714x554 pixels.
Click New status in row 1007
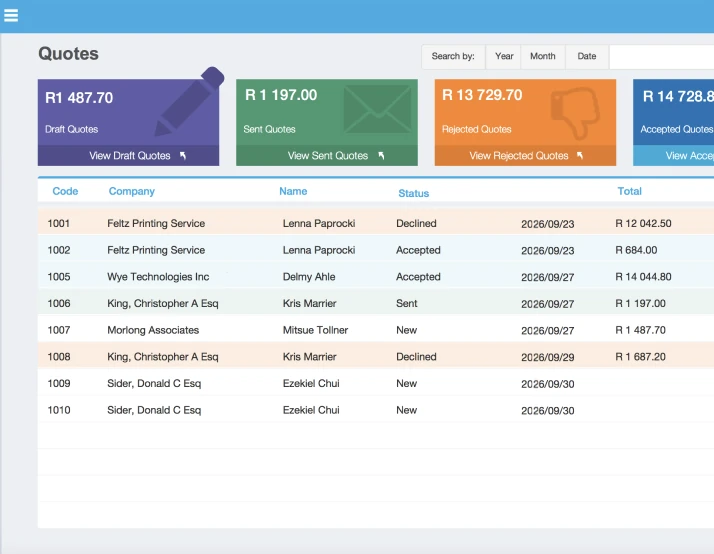click(406, 330)
